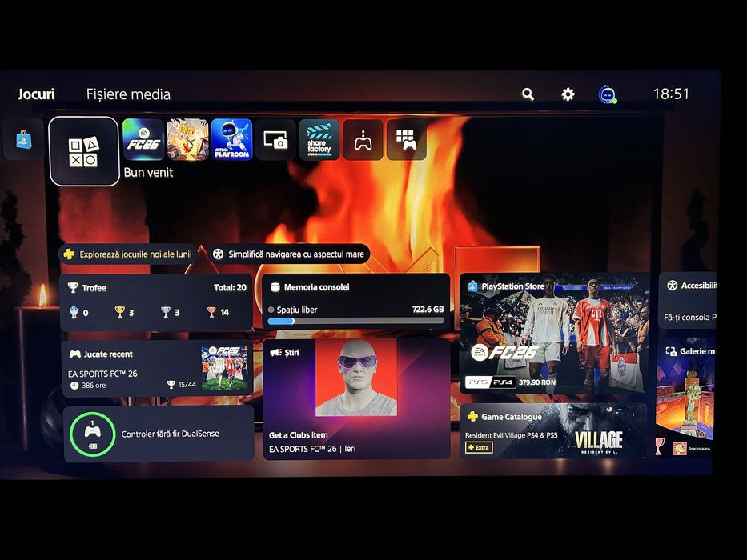Select 'Explorează jocurile noi ale lunii' pill
The height and width of the screenshot is (560, 747).
coord(129,254)
